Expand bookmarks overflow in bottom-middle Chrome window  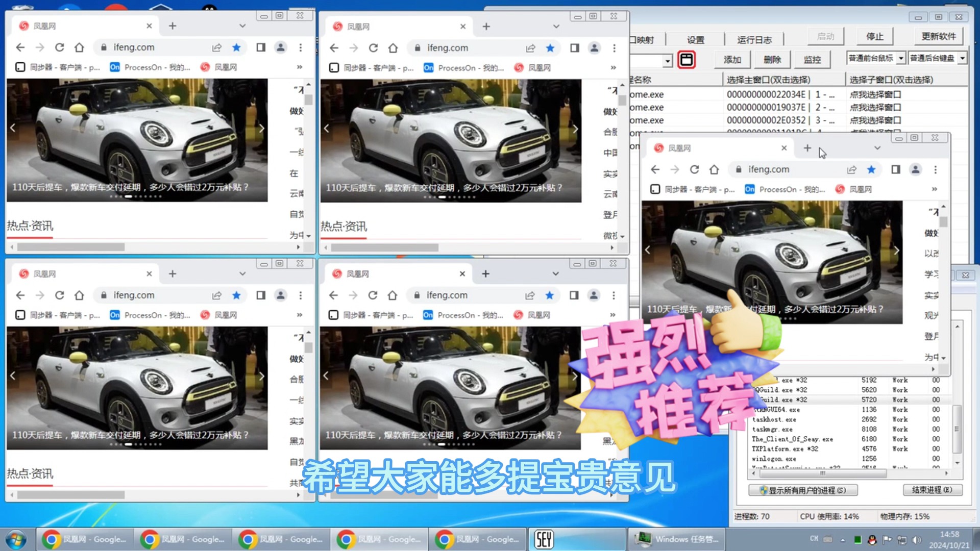612,315
